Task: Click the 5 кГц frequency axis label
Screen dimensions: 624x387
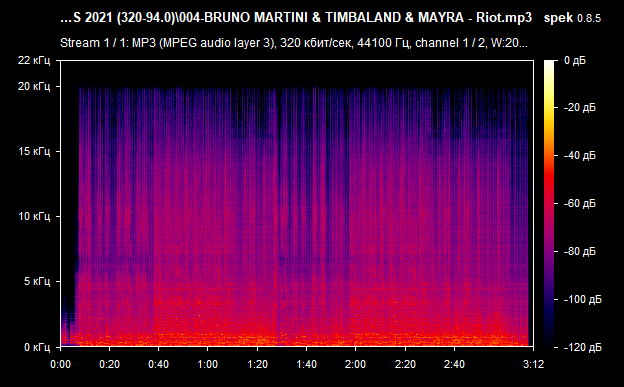Action: 37,281
